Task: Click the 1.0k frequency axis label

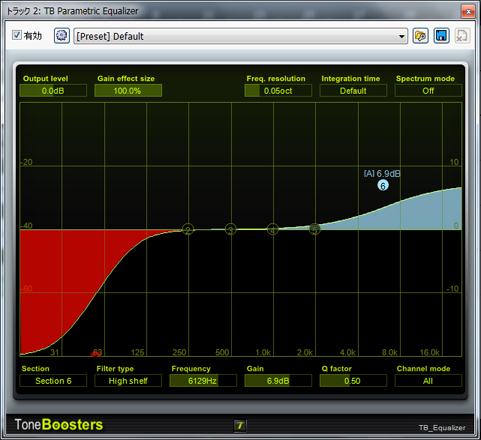Action: (263, 352)
